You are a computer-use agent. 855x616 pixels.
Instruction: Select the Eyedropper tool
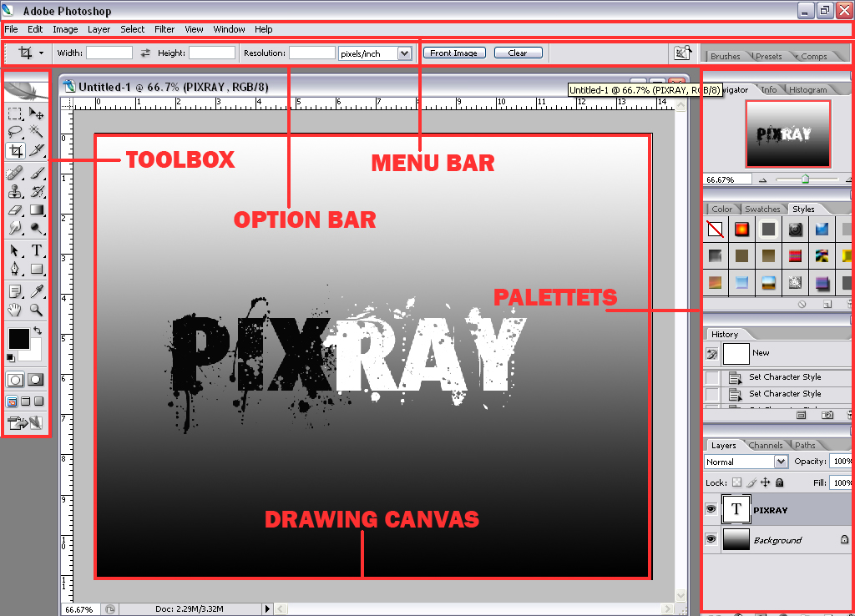36,291
